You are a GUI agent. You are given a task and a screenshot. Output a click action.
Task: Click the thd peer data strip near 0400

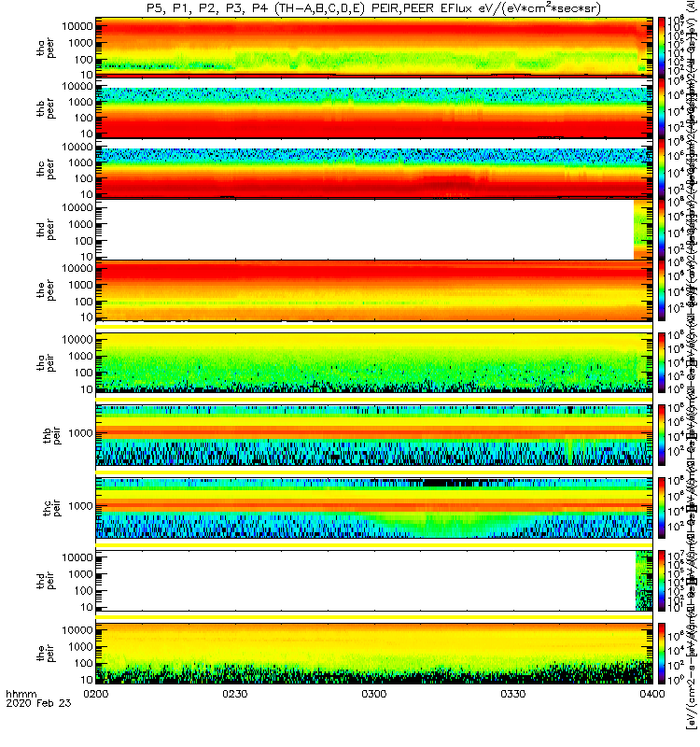click(643, 229)
